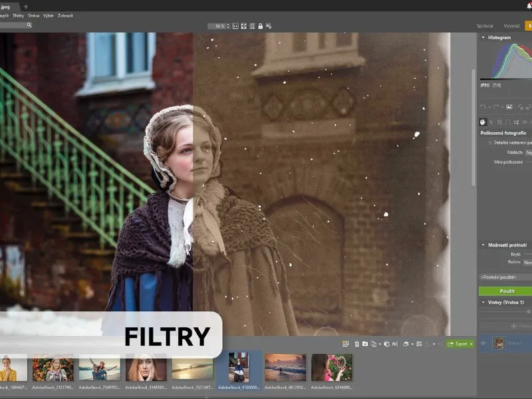The height and width of the screenshot is (399, 532).
Task: Select Vrstva 1 layer thumbnail
Action: tap(498, 343)
